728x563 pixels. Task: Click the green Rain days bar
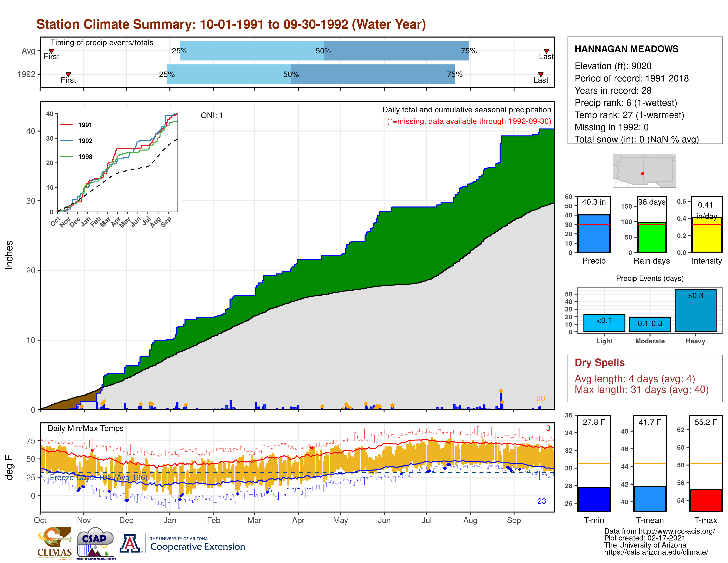(x=652, y=237)
